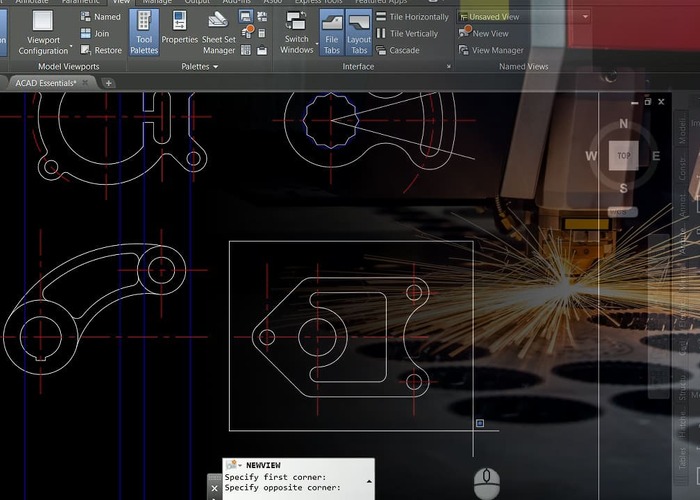700x500 pixels.
Task: Click the Named viewports icon
Action: 85,17
